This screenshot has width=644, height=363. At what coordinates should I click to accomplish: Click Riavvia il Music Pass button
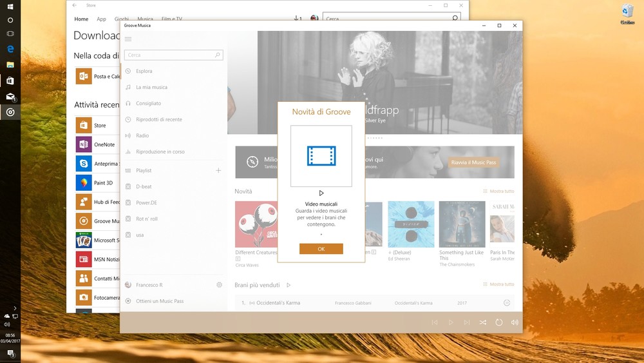click(x=473, y=162)
